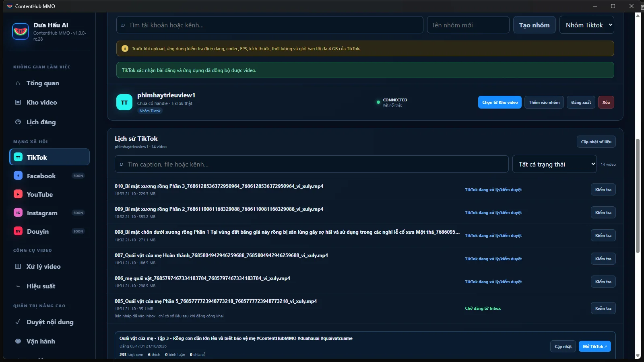This screenshot has height=362, width=644.
Task: Open Tổng quan in the sidebar
Action: [50, 83]
